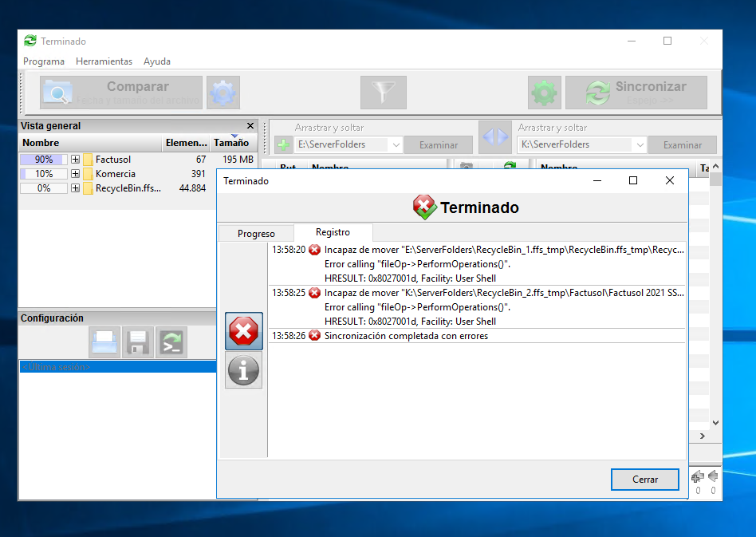
Task: Expand the Komercia folder node
Action: (75, 174)
